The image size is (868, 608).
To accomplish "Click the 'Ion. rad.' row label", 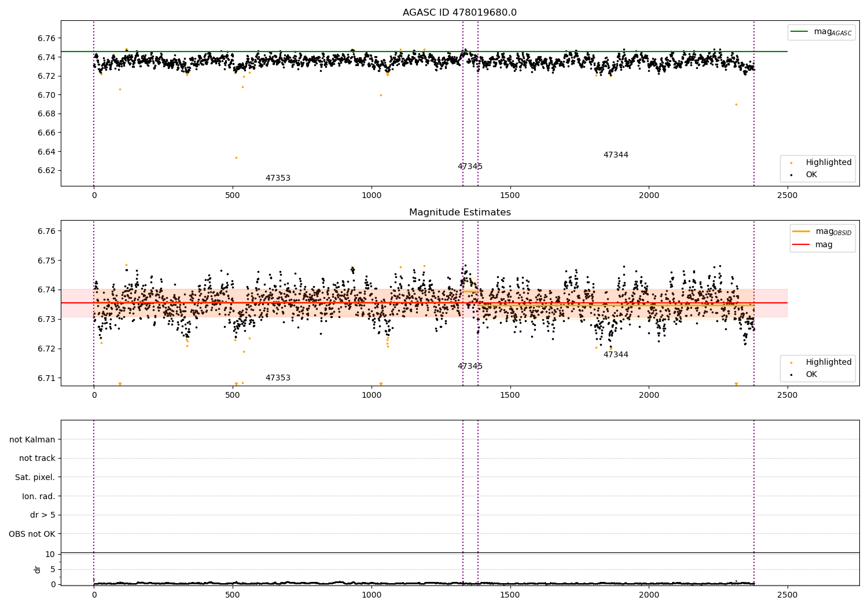I will tap(39, 496).
